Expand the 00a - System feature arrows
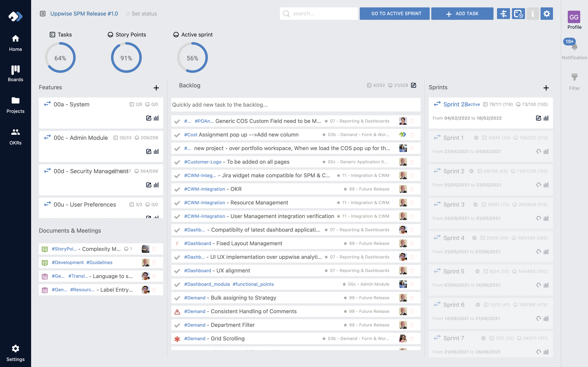Screen dimensions: 588x367 click(x=47, y=104)
